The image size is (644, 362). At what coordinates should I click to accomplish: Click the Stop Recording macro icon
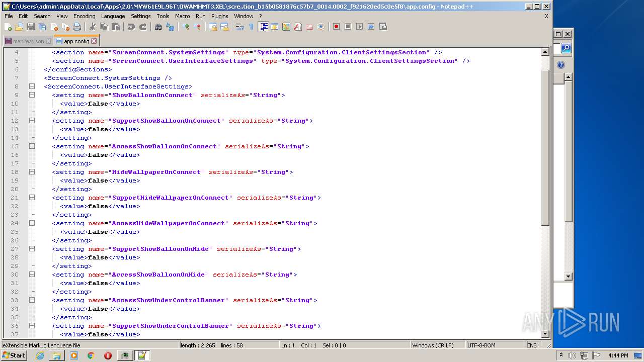348,27
